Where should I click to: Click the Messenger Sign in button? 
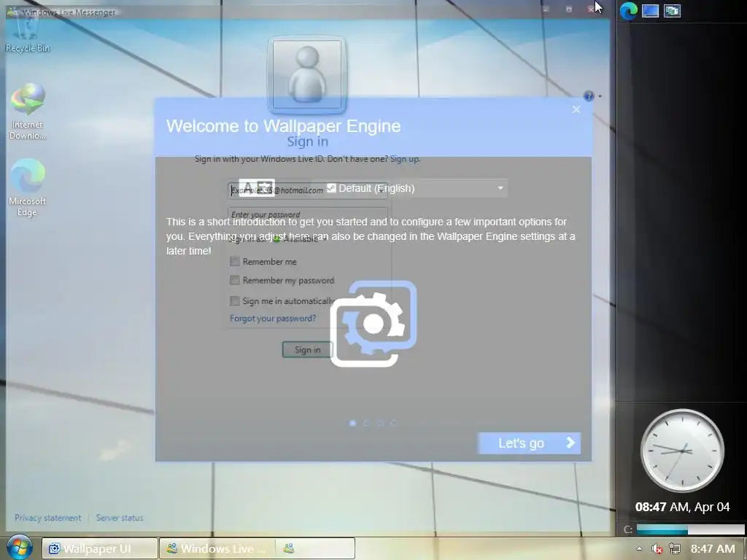(307, 349)
